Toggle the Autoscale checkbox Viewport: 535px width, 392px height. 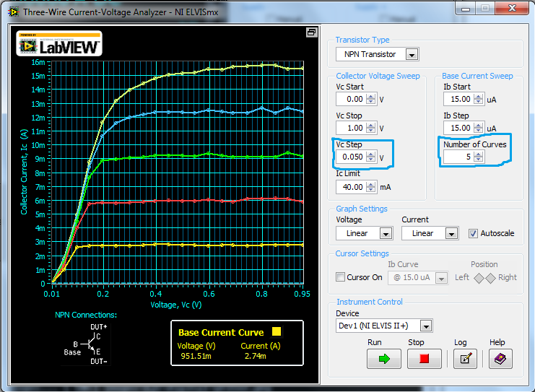(473, 234)
